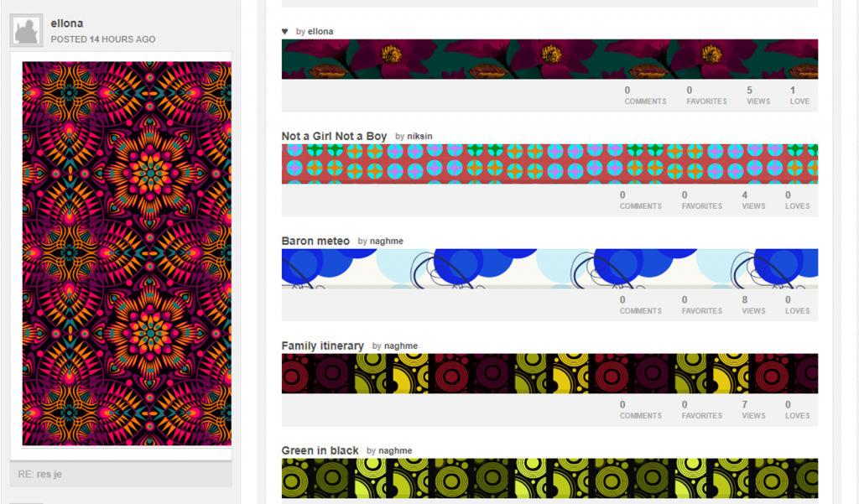Open the 'Green in black' pattern title
Viewport: 859px width, 504px height.
[x=320, y=450]
